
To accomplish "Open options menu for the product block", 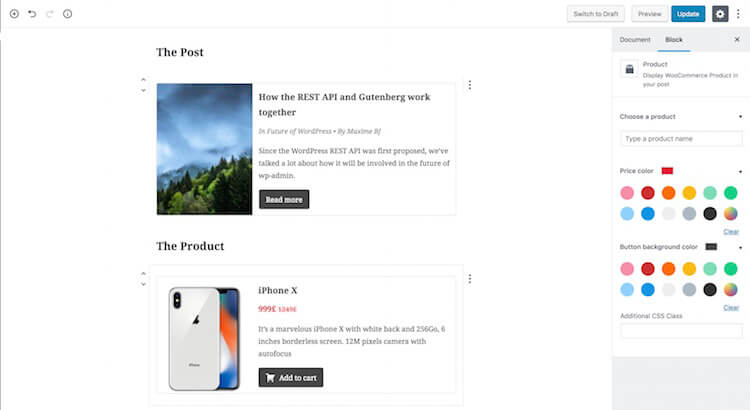I will point(470,278).
